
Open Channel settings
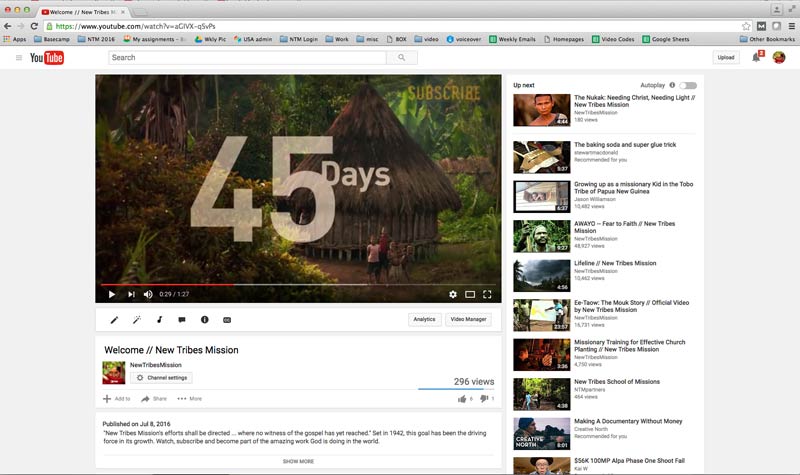point(161,378)
